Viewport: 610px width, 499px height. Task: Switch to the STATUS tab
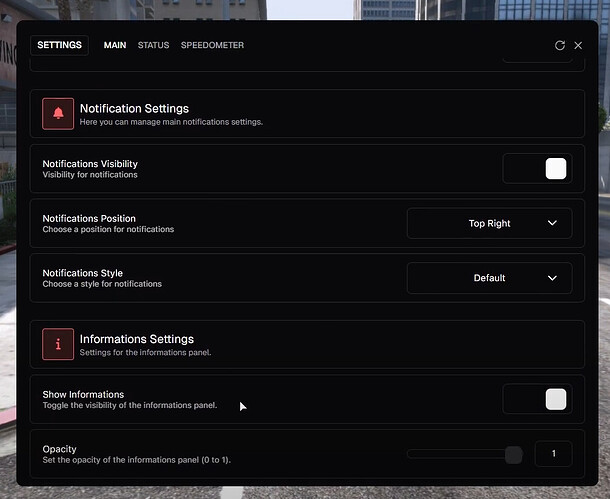tap(153, 45)
